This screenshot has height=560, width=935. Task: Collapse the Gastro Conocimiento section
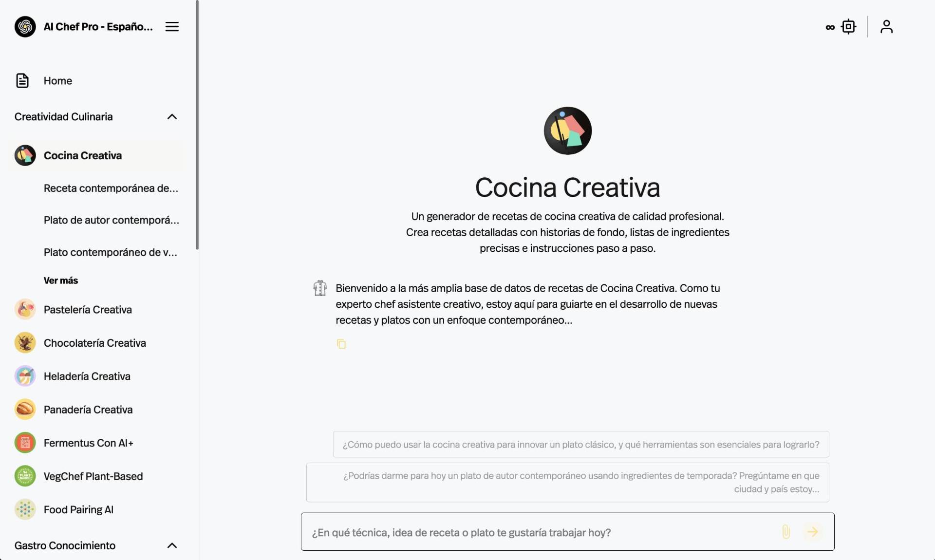pyautogui.click(x=172, y=546)
